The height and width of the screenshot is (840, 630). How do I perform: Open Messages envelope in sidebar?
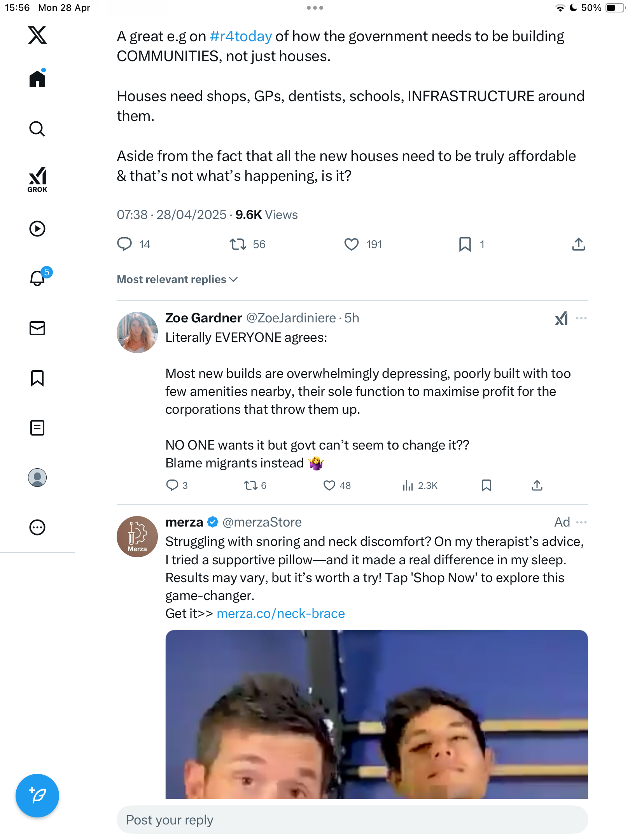(x=37, y=328)
